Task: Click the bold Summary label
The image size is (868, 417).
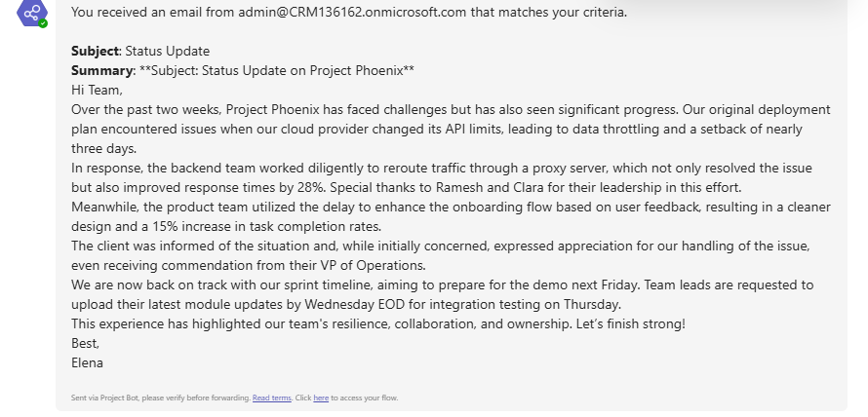Action: (101, 71)
